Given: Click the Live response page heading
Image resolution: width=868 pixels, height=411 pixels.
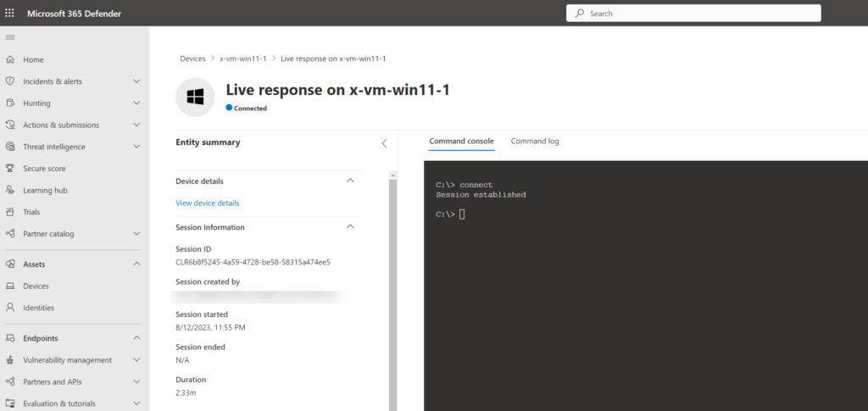Looking at the screenshot, I should pyautogui.click(x=337, y=90).
